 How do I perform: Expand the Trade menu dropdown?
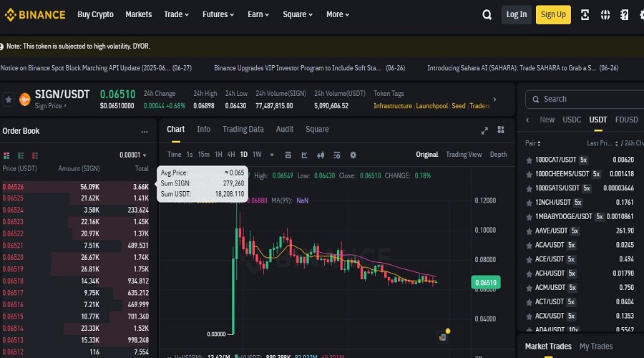(x=176, y=14)
